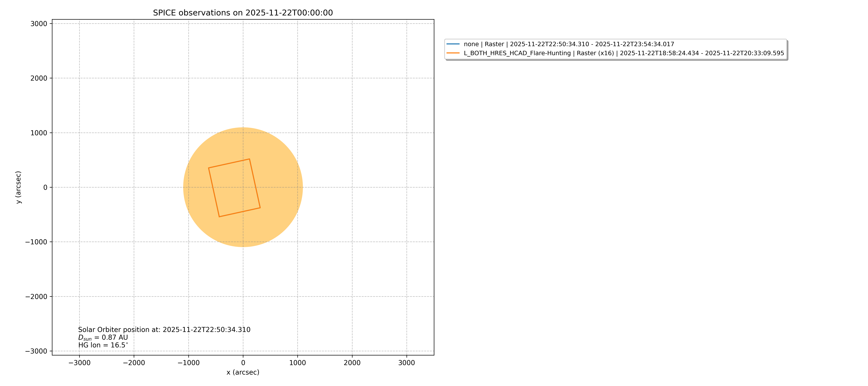Click the x-axis tick label '3000'
Image resolution: width=868 pixels, height=386 pixels.
tap(406, 363)
